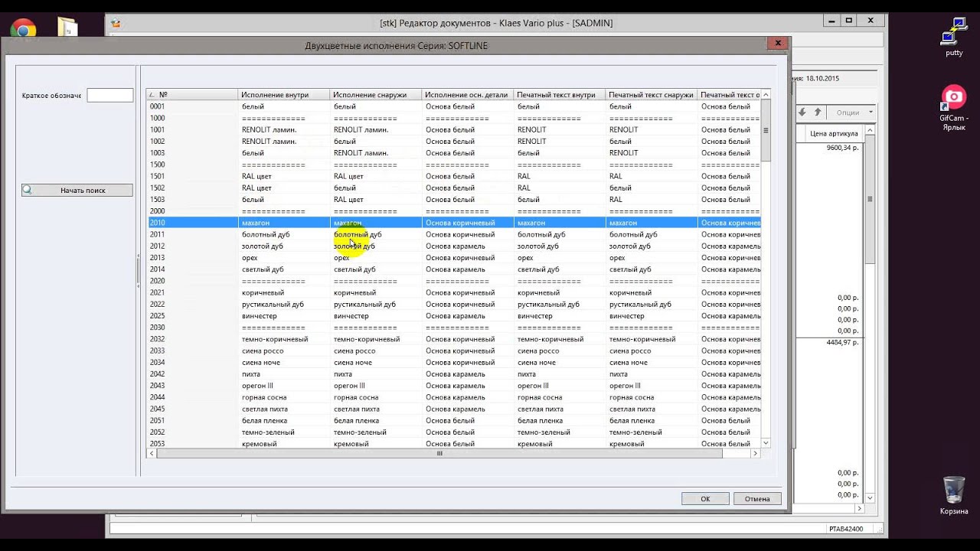Select highlighted row 2010
Viewport: 980px width, 551px height.
pyautogui.click(x=454, y=223)
